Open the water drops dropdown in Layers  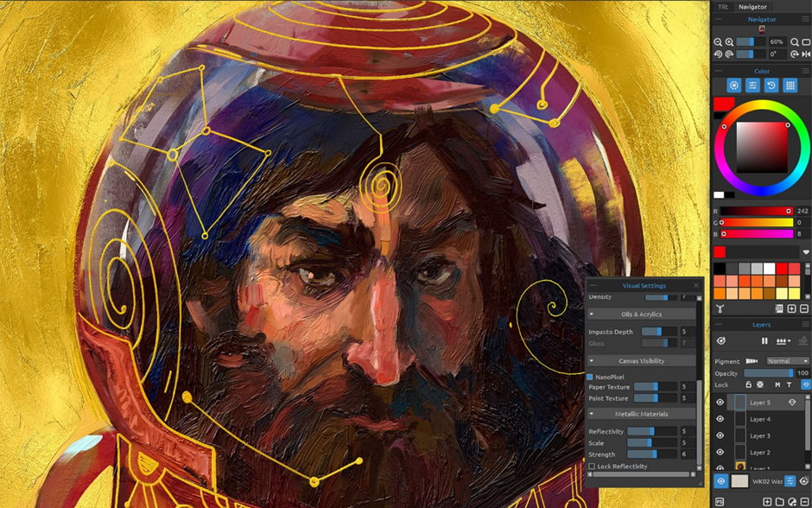783,340
